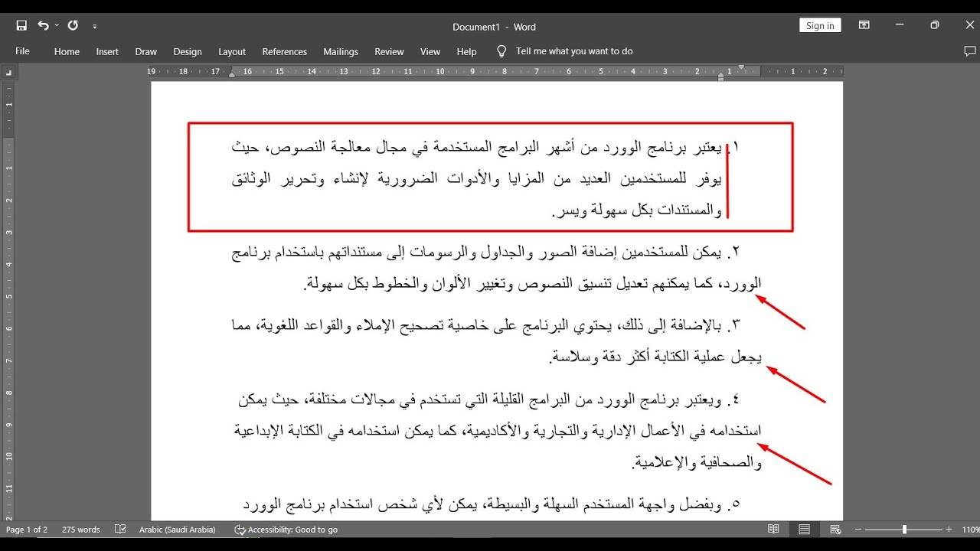Click the spelling and proofing check icon
The width and height of the screenshot is (980, 551).
120,530
